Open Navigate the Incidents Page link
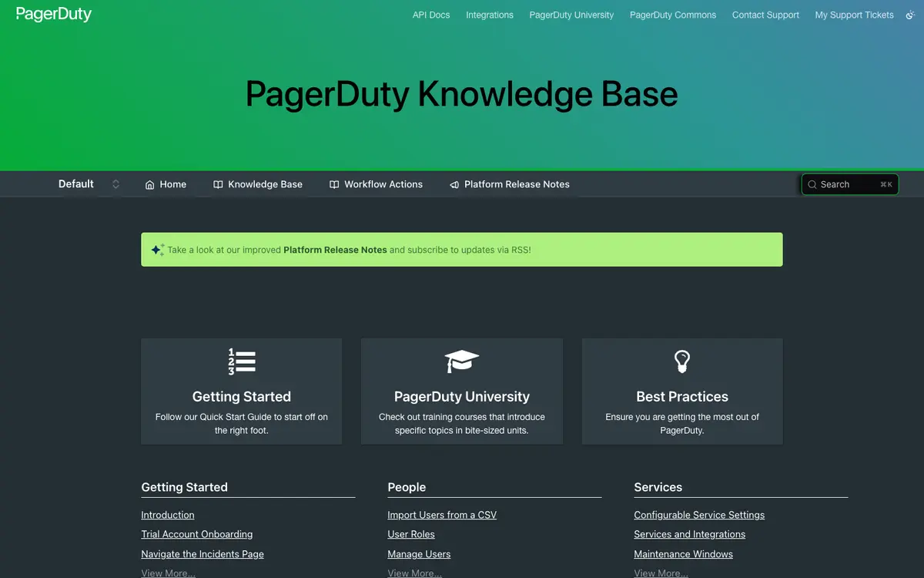The width and height of the screenshot is (924, 578). [203, 554]
